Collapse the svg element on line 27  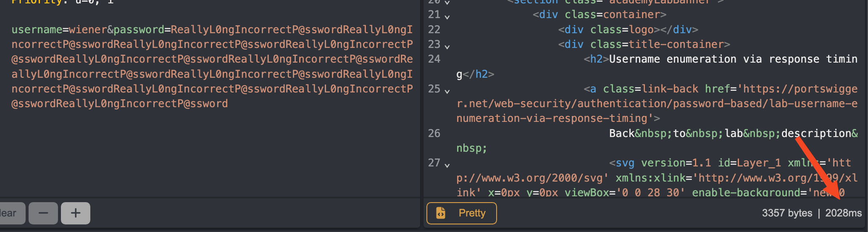point(447,165)
